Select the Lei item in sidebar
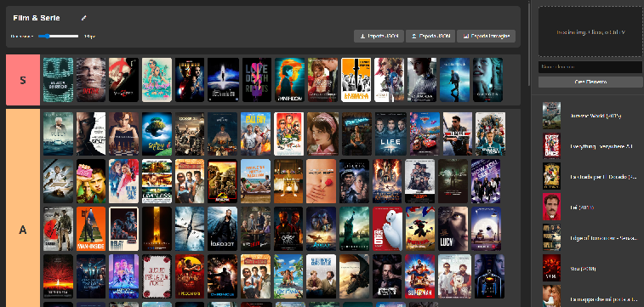This screenshot has height=307, width=644. pos(590,208)
